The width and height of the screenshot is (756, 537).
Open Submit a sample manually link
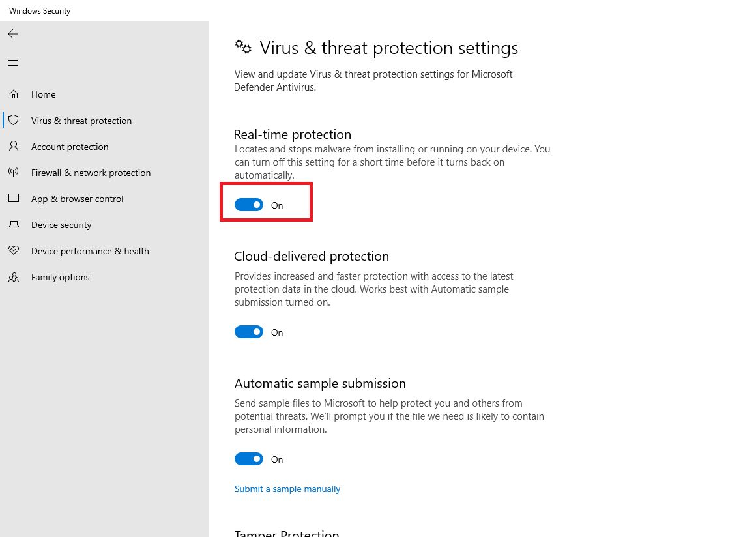[287, 489]
